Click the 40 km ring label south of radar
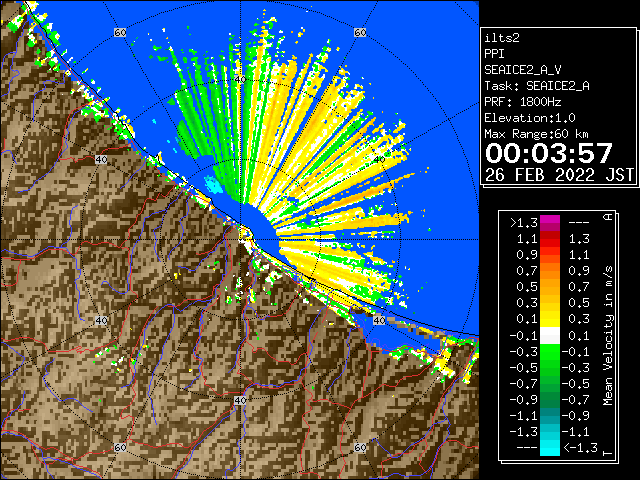 coord(240,400)
